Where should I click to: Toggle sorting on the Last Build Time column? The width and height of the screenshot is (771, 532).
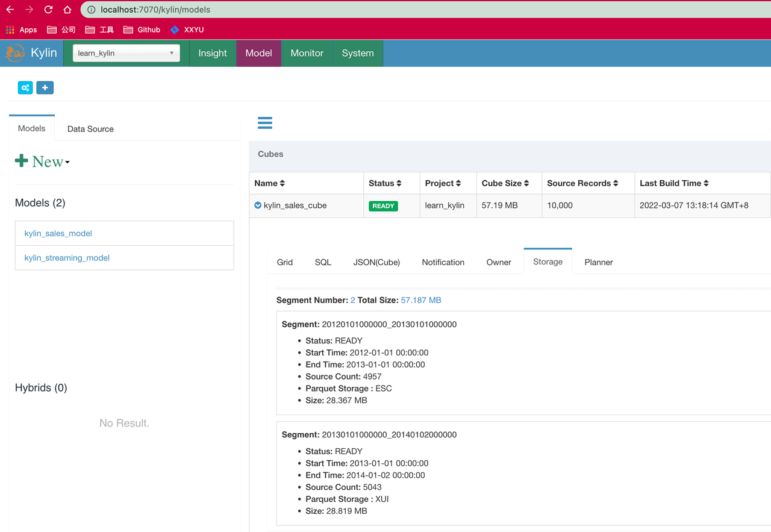[674, 183]
